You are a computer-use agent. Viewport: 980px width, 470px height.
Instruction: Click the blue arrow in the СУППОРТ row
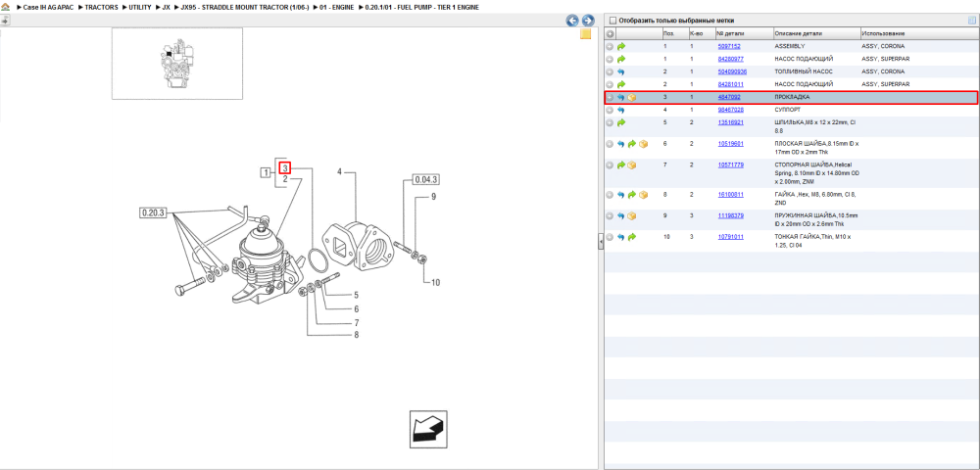tap(620, 110)
